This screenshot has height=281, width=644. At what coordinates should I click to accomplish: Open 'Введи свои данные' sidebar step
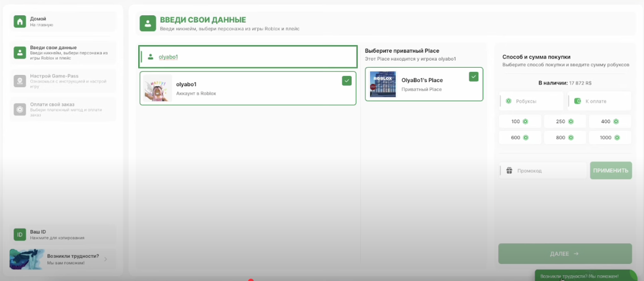click(x=63, y=53)
